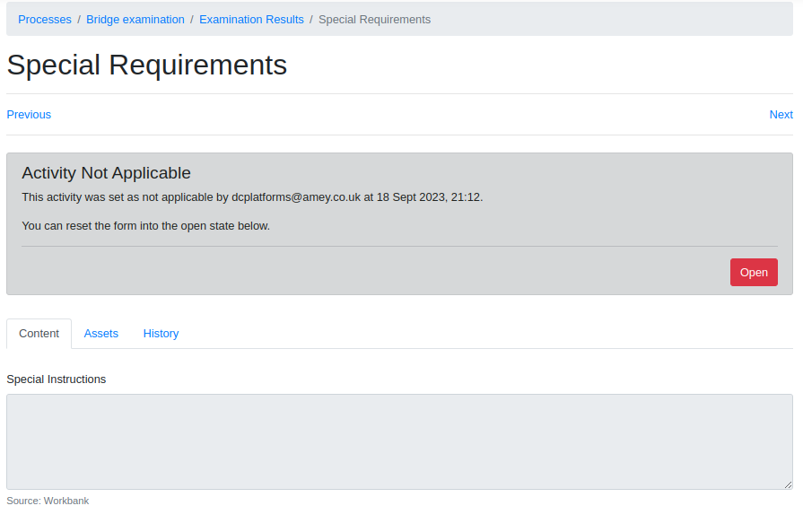Open the Assets tab
This screenshot has height=532, width=803.
pos(101,333)
